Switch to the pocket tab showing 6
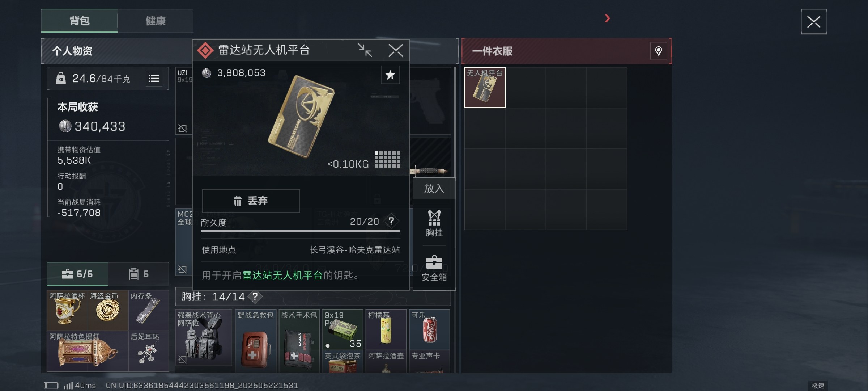 point(139,274)
